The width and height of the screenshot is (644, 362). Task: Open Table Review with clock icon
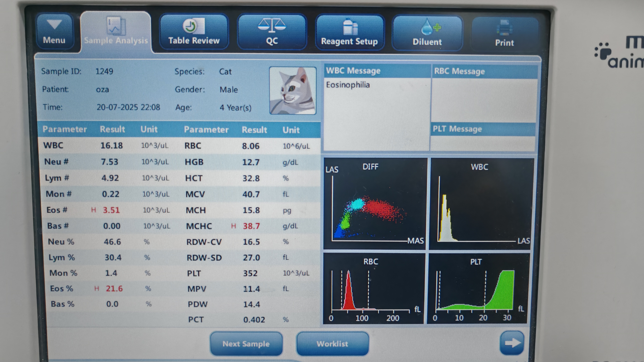click(x=194, y=32)
